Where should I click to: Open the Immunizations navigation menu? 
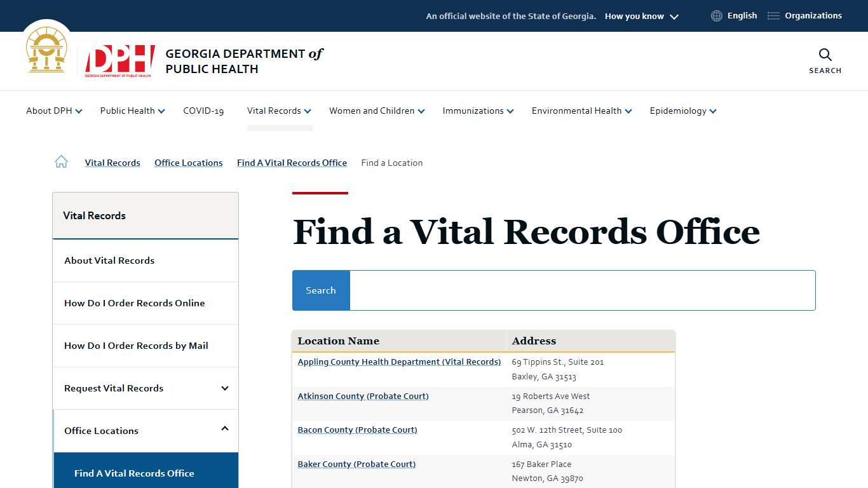pos(477,111)
